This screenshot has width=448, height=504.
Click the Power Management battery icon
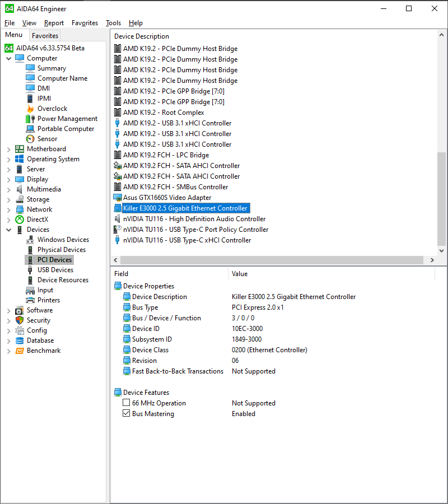click(x=30, y=119)
